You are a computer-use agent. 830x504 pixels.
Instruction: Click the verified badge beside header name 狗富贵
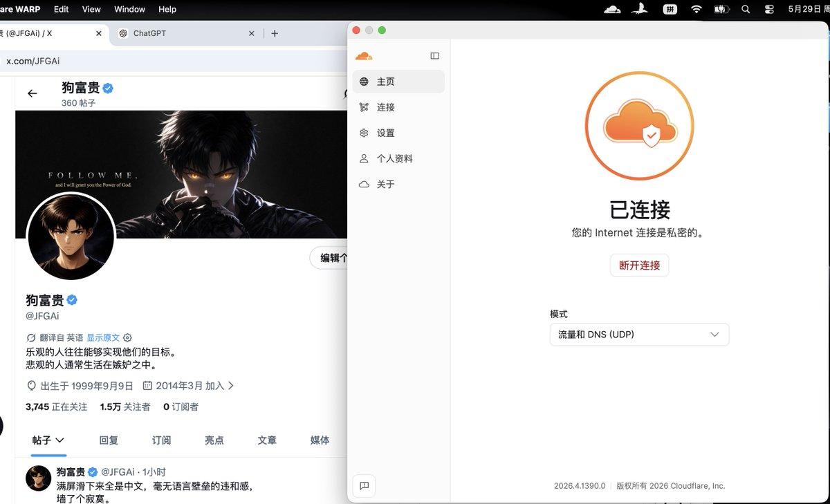(x=109, y=88)
